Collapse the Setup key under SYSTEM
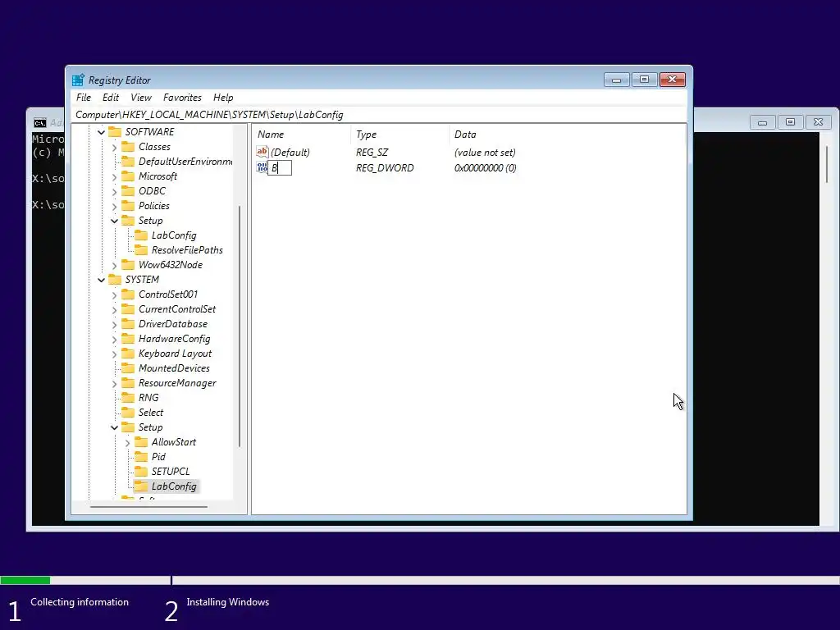The image size is (840, 630). tap(114, 427)
